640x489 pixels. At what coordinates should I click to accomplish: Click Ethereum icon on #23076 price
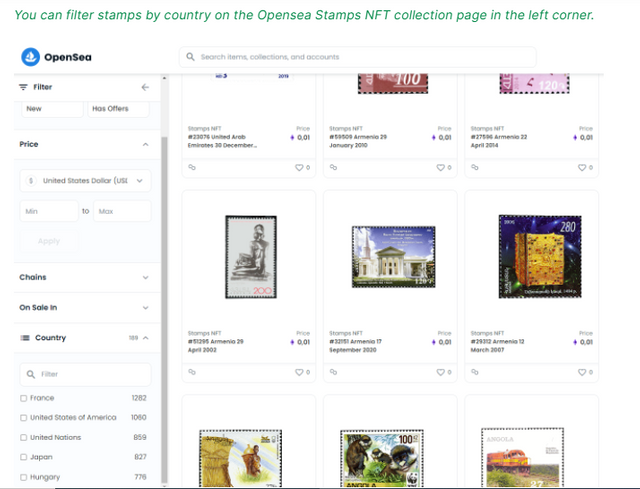click(292, 138)
